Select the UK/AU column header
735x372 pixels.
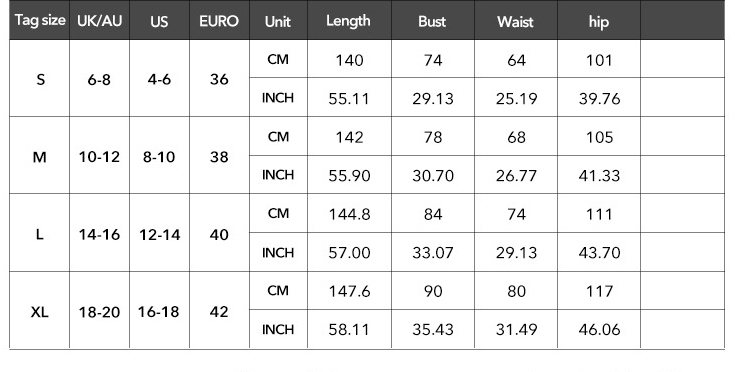click(99, 21)
